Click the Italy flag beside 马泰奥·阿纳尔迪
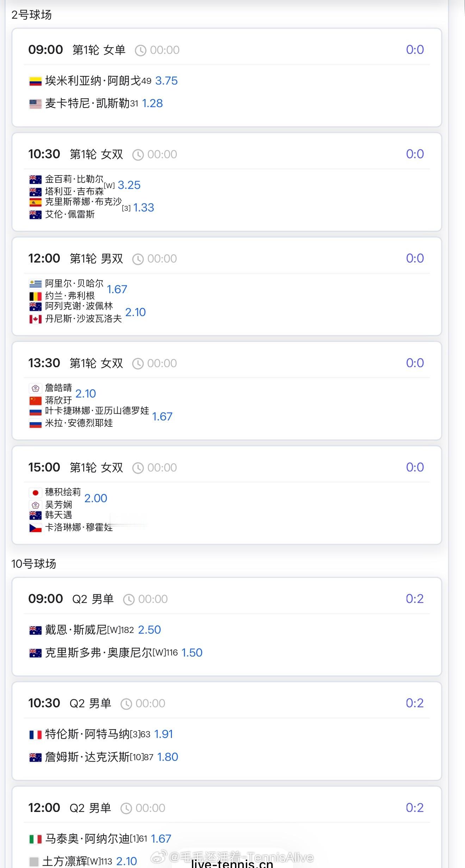 tap(35, 839)
